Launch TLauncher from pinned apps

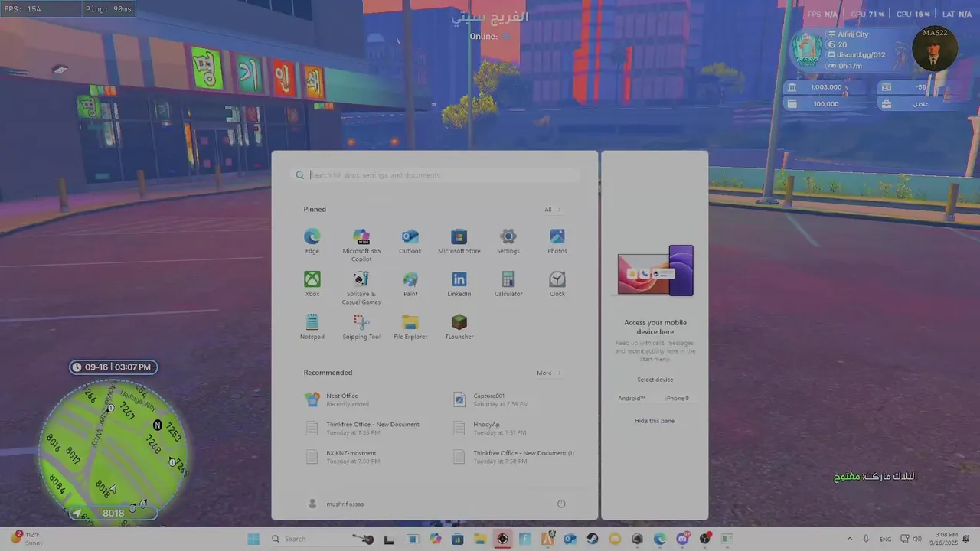tap(459, 327)
